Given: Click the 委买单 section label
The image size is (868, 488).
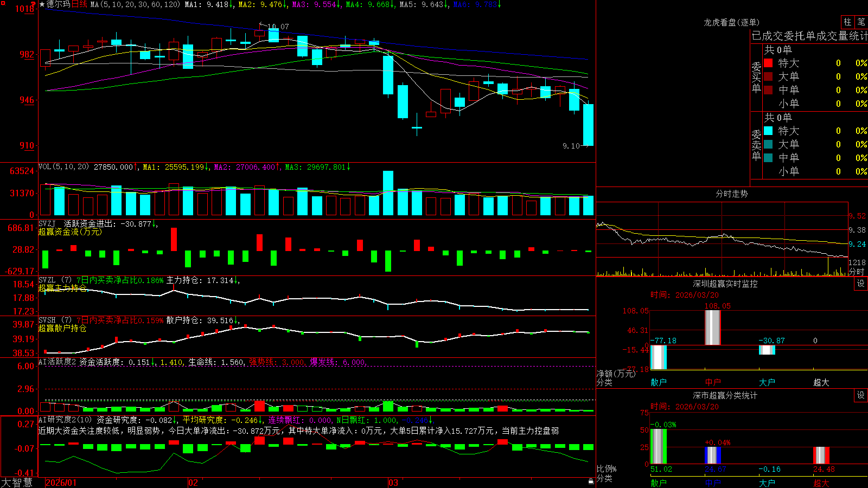Looking at the screenshot, I should [x=756, y=77].
